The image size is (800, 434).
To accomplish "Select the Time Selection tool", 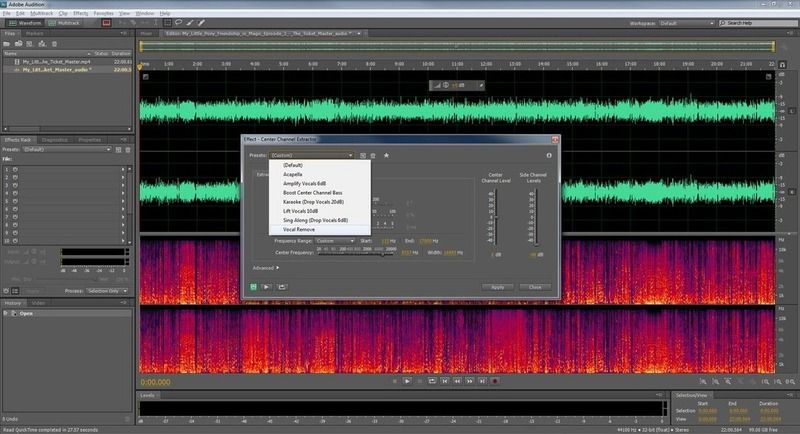I will coord(156,23).
